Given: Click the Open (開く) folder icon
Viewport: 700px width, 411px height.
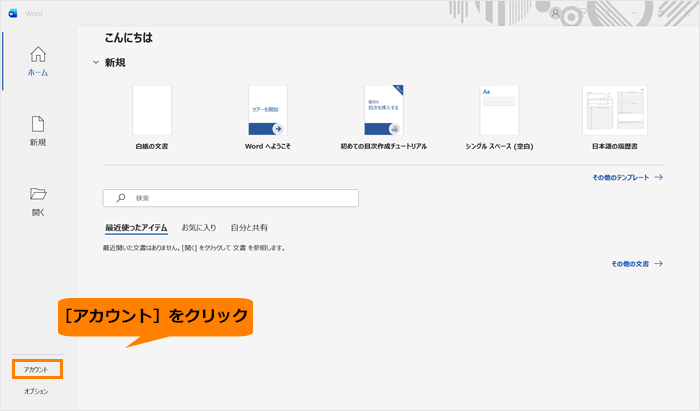Looking at the screenshot, I should [38, 194].
